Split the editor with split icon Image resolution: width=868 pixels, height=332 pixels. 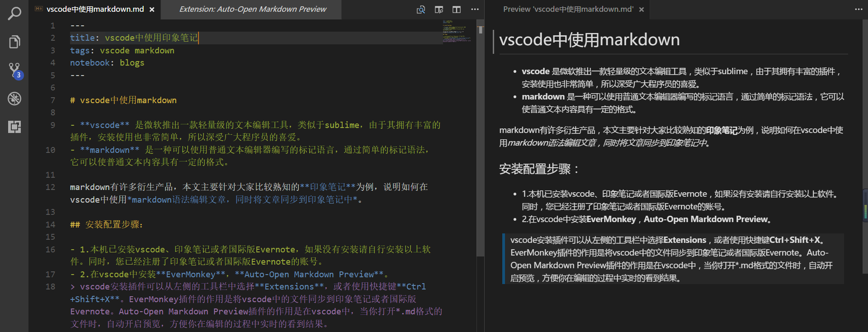tap(457, 9)
